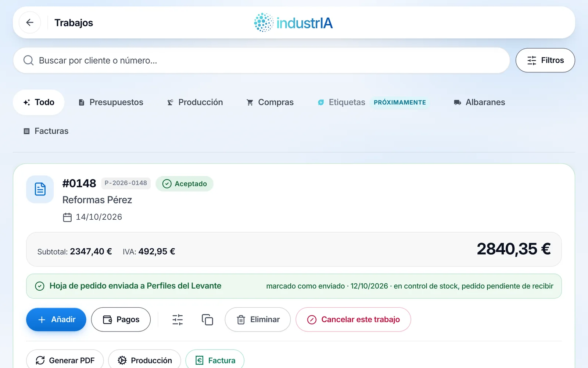Go to the Compras tab
The width and height of the screenshot is (588, 368).
[270, 102]
